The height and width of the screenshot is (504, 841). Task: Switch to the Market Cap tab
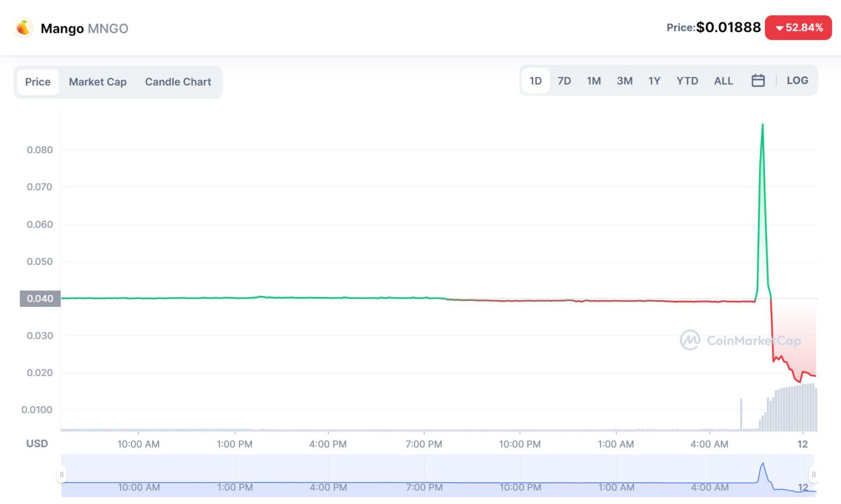point(97,82)
